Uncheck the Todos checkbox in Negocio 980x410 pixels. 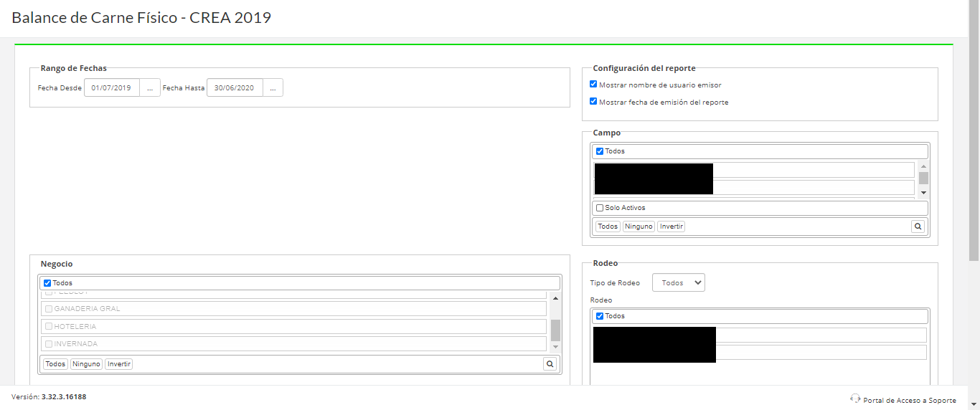tap(47, 283)
